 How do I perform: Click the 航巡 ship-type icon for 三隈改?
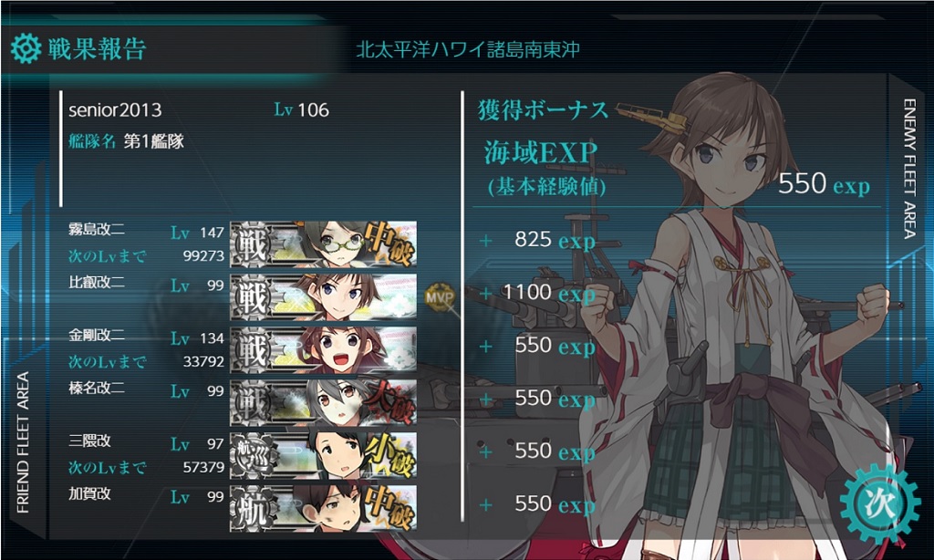[x=255, y=455]
